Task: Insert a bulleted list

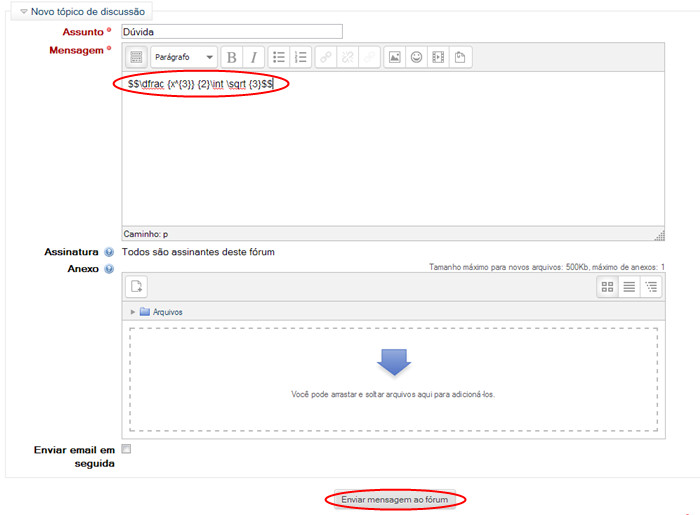Action: click(x=279, y=57)
